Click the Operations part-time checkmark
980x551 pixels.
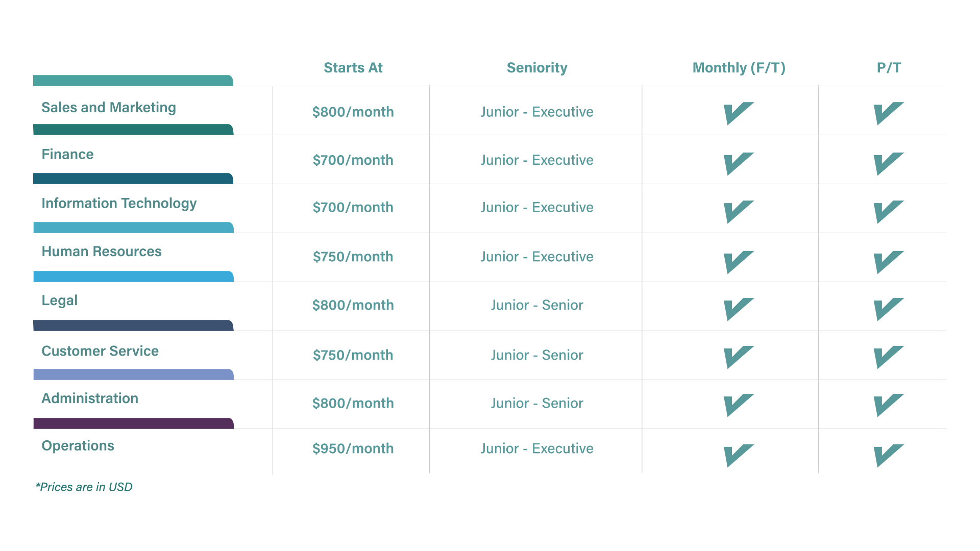tap(888, 455)
